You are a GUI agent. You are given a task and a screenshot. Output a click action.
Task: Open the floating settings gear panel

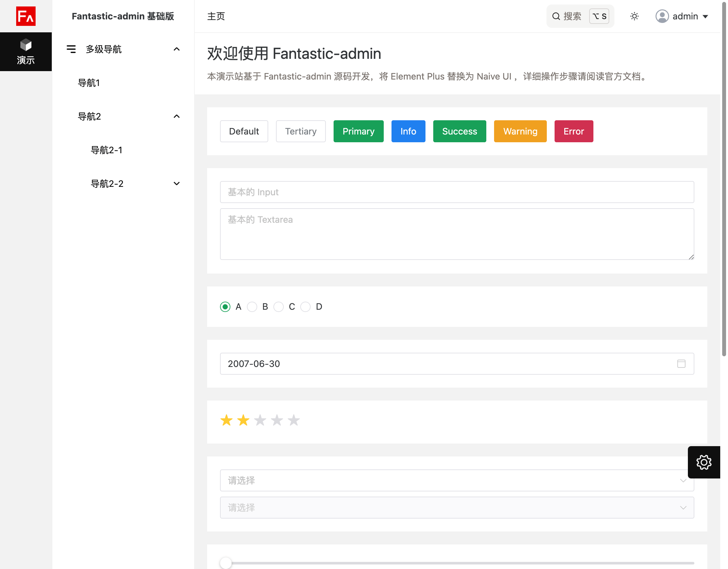pos(704,462)
